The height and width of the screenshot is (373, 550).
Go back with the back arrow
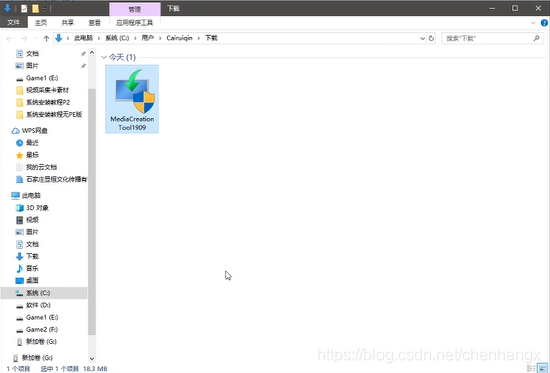9,38
